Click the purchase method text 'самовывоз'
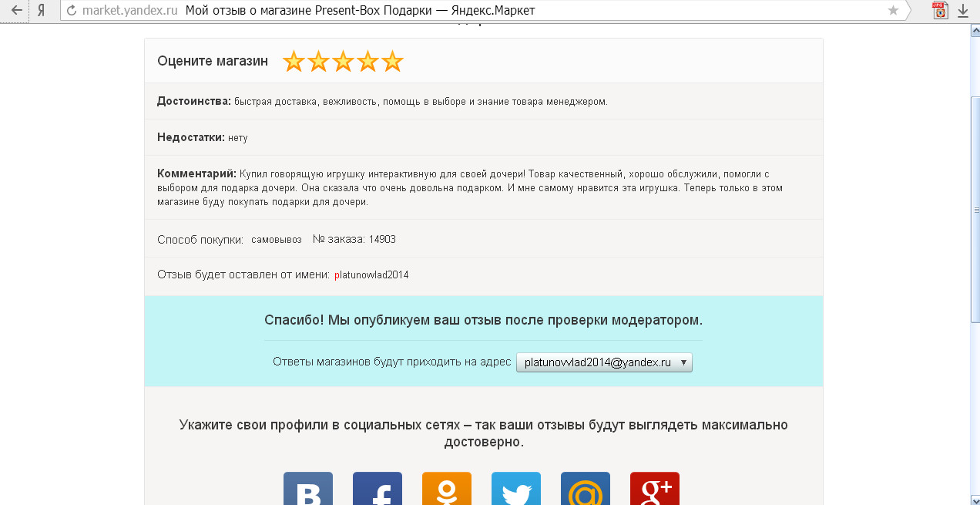This screenshot has width=980, height=505. click(x=277, y=240)
